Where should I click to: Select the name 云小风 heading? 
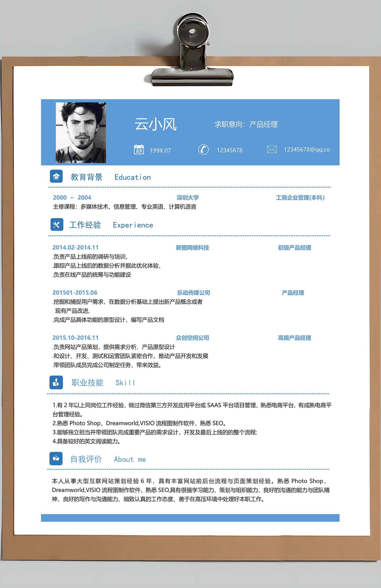(x=156, y=124)
